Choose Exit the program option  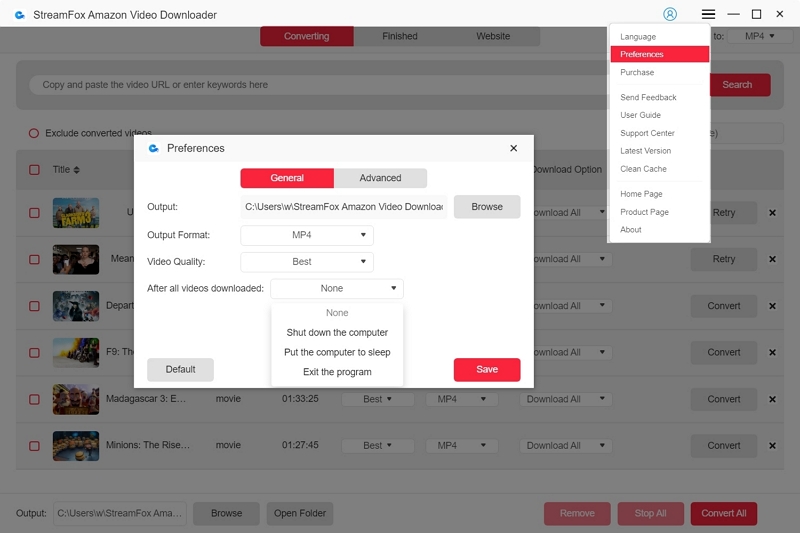[337, 372]
